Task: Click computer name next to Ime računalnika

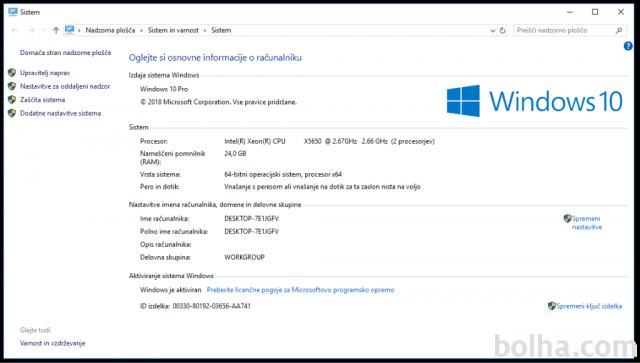Action: (x=251, y=219)
